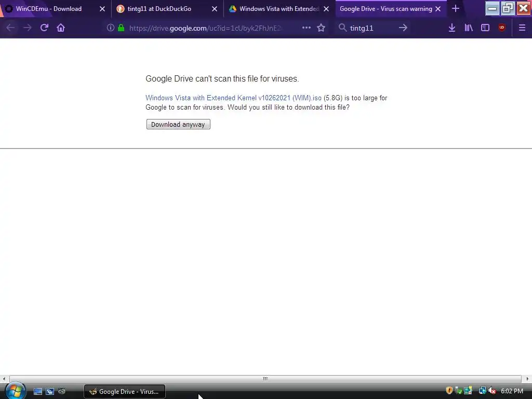Switch to the Windows Vista with Extended tab

279,9
